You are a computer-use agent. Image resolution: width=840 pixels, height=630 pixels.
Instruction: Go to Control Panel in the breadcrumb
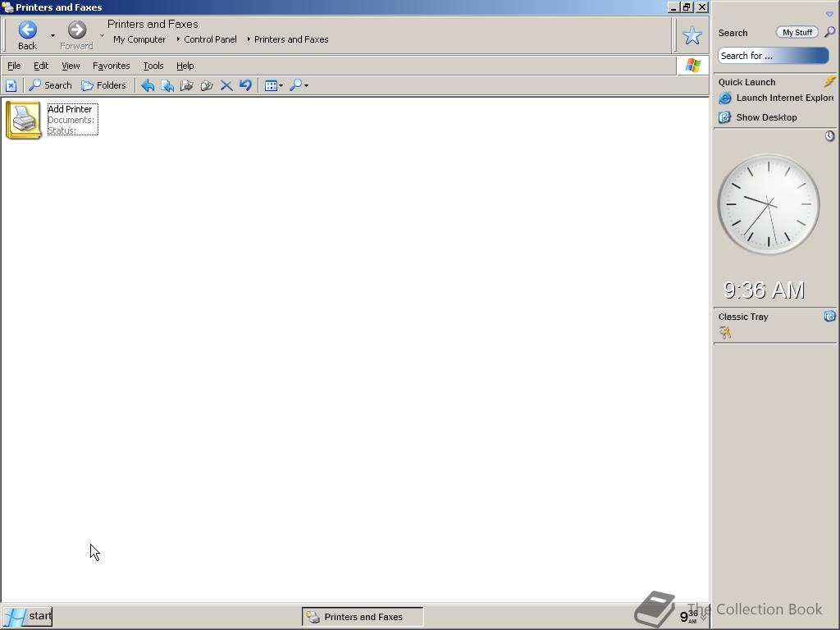(x=210, y=39)
